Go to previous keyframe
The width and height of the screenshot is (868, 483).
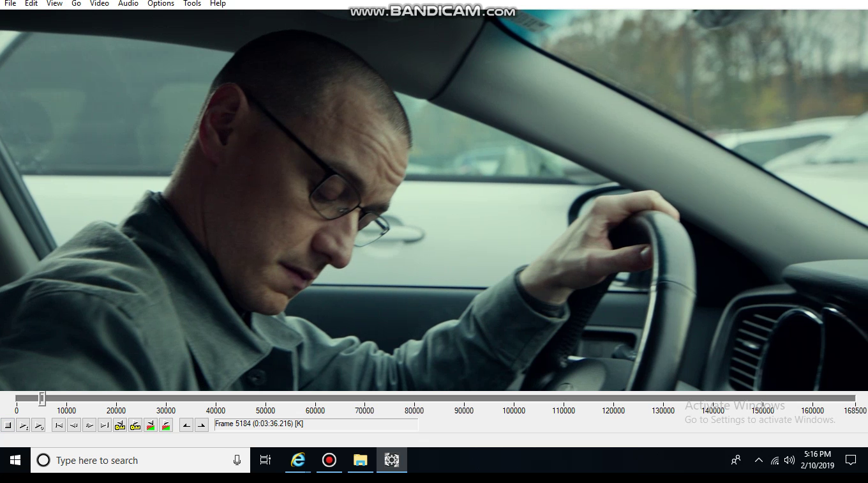120,425
